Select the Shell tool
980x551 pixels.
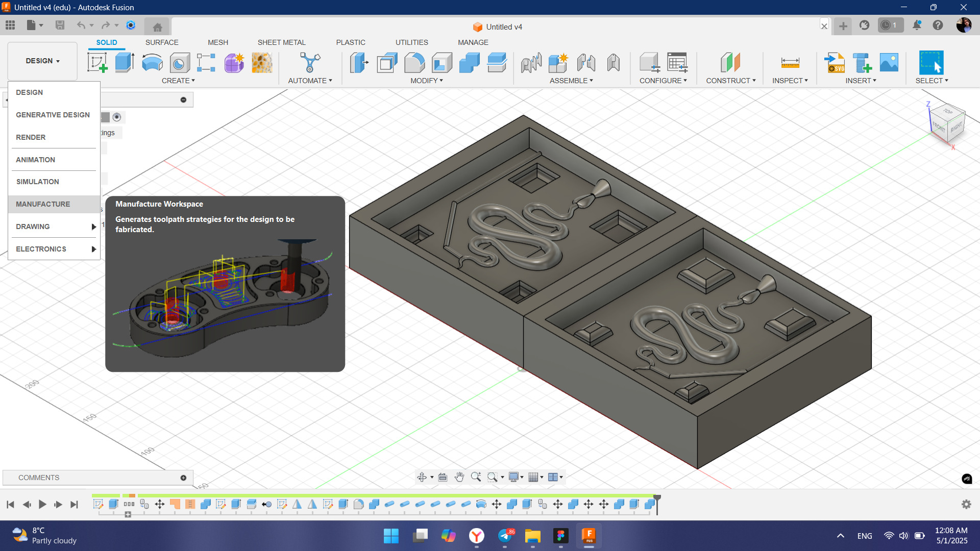(442, 63)
